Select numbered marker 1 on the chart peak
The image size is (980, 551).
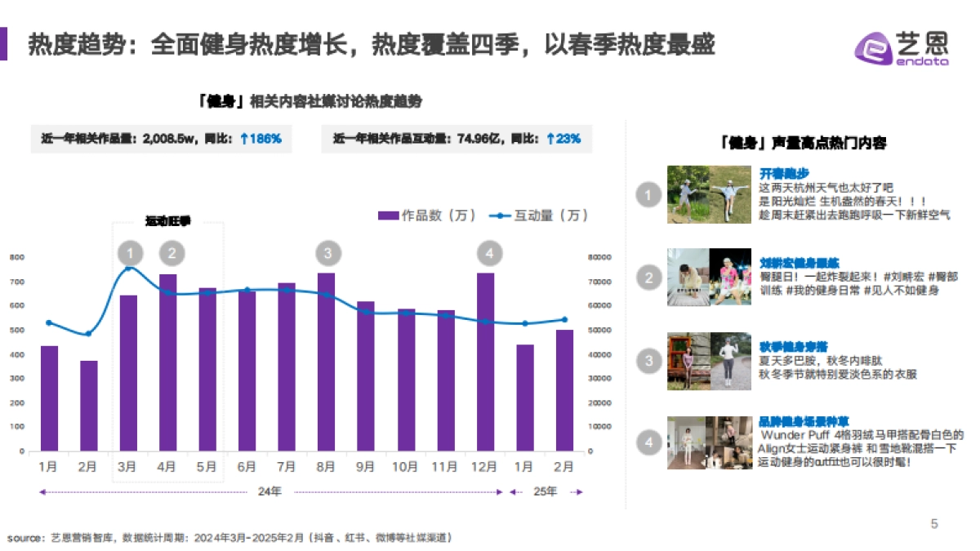(129, 253)
